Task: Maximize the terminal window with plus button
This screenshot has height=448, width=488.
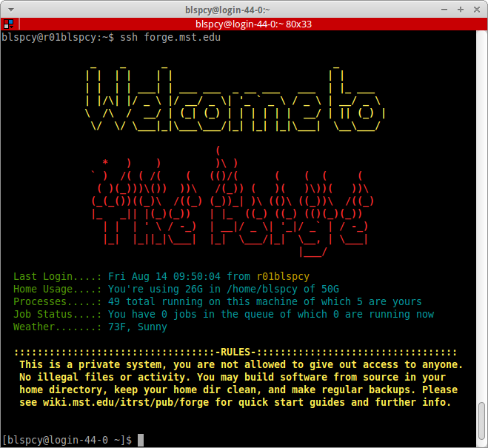Action: tap(461, 10)
